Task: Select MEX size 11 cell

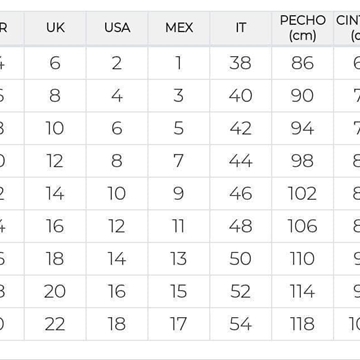Action: tap(179, 226)
